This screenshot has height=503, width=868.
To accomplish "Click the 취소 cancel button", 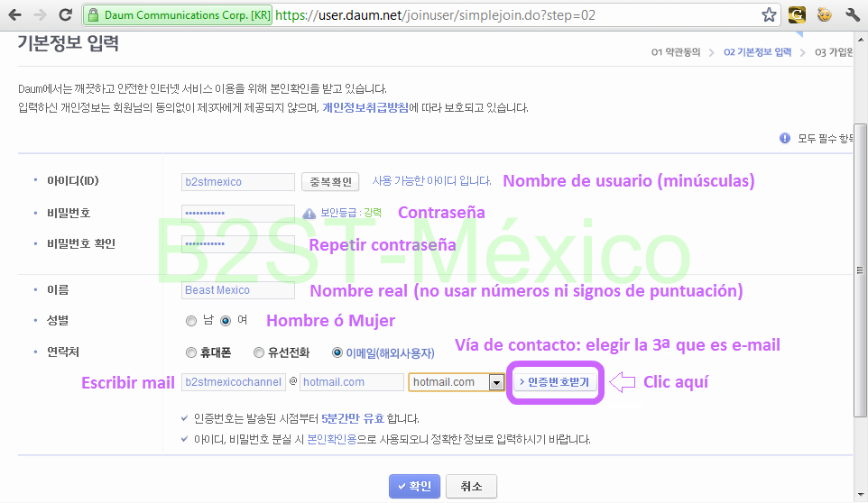I will tap(471, 486).
